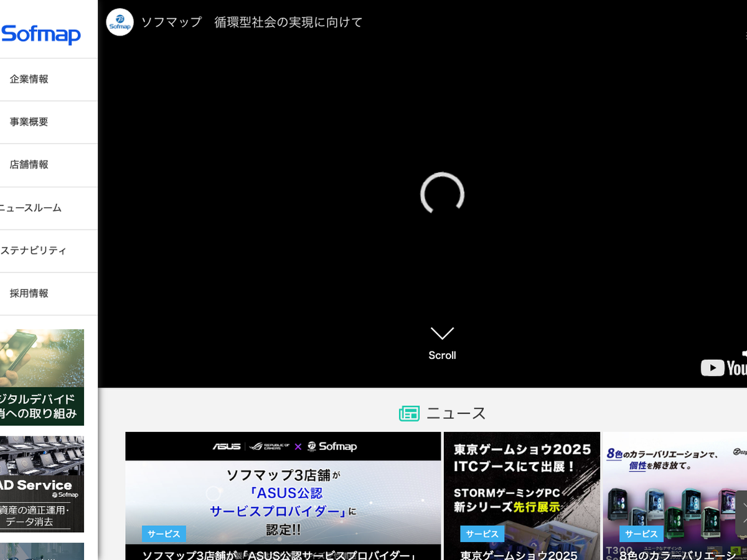Open the AD Service sidebar banner
The image size is (747, 560).
pyautogui.click(x=42, y=484)
